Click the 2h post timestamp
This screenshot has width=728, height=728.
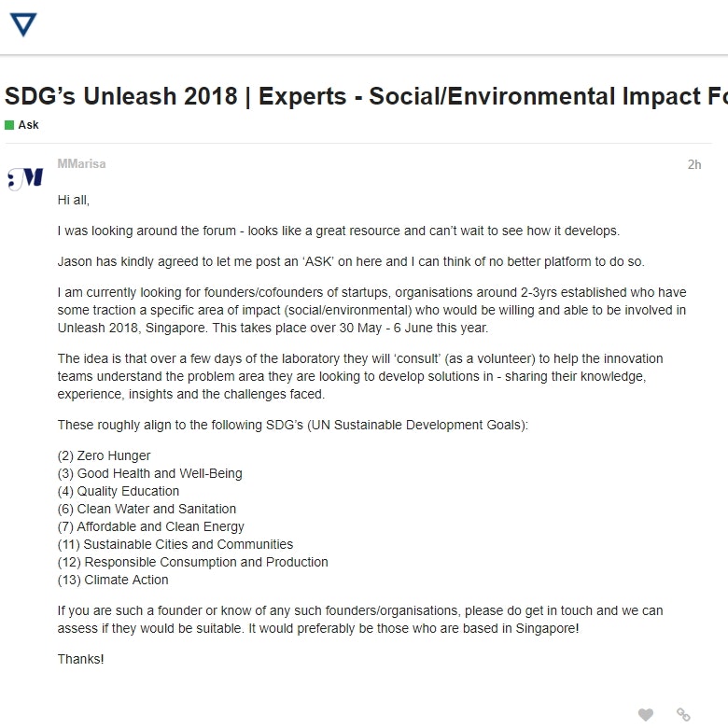click(693, 165)
